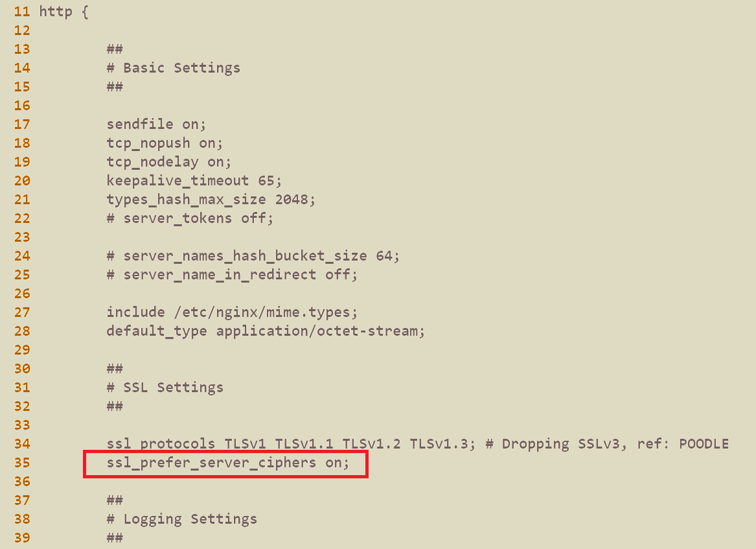
Task: Click the 'include /etc/nginx/mime.types;' line
Action: coord(233,312)
